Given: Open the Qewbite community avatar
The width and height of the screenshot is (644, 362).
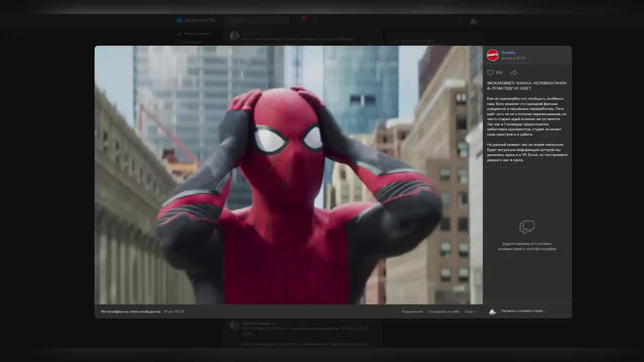Looking at the screenshot, I should click(493, 55).
